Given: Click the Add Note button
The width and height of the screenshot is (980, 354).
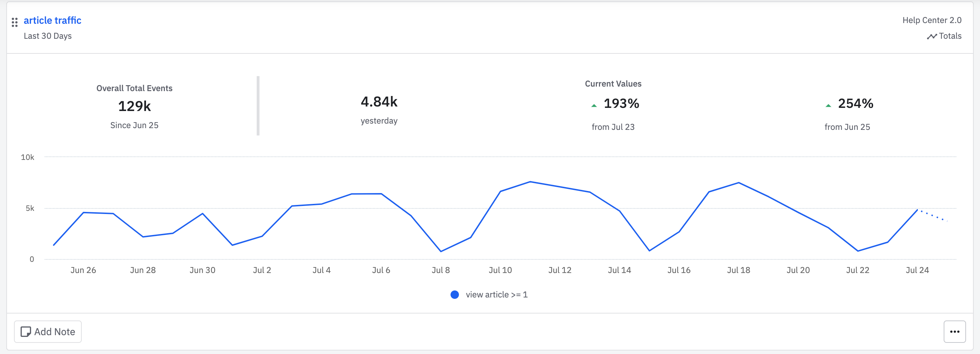Looking at the screenshot, I should pyautogui.click(x=47, y=331).
